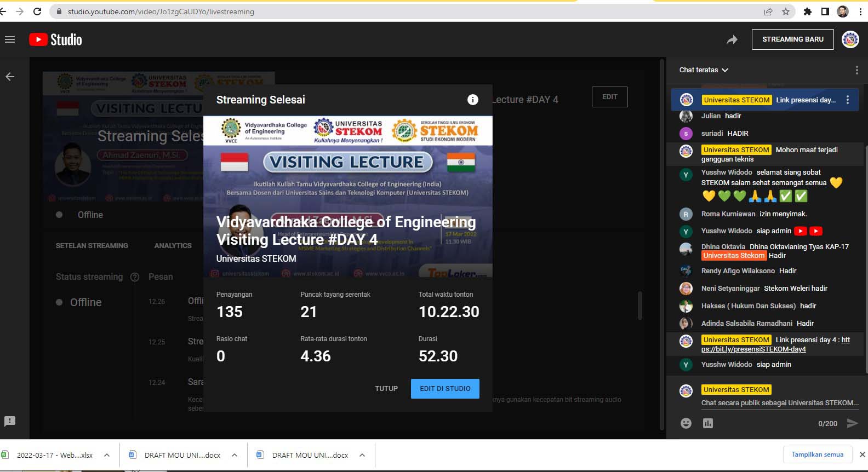Click the Streaming Selesai dialog title
The image size is (868, 472).
261,100
